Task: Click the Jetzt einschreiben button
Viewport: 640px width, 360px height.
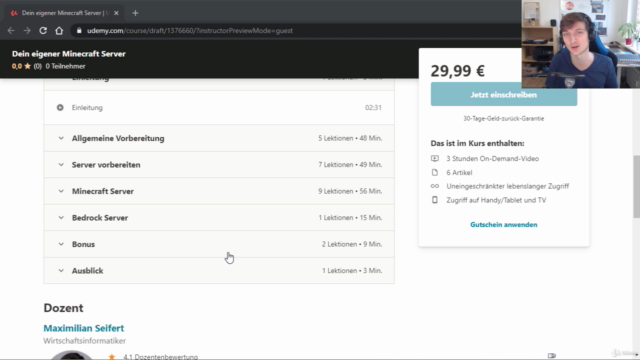Action: [x=504, y=95]
